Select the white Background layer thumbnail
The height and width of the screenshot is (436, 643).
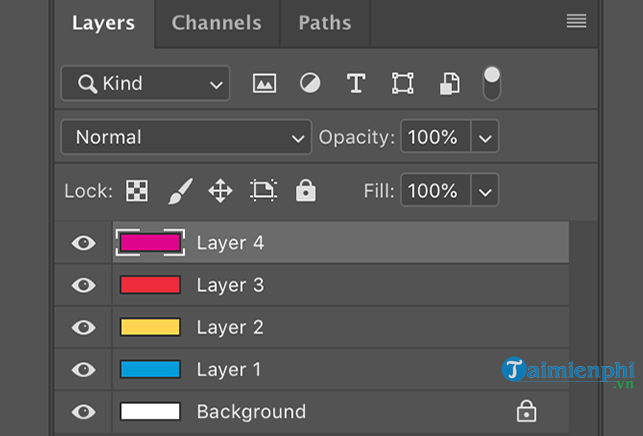pyautogui.click(x=150, y=411)
